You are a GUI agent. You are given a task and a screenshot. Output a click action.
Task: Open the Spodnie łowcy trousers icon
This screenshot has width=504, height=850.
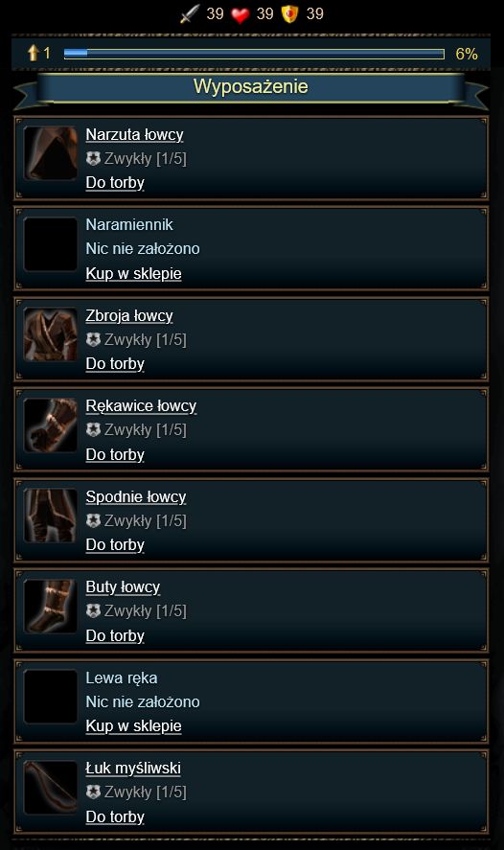tap(51, 516)
